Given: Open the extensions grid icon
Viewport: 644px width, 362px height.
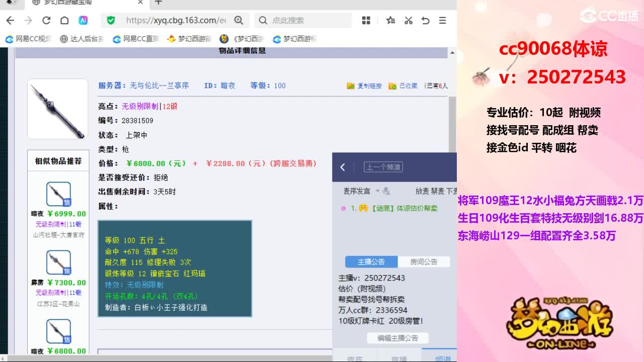Looking at the screenshot, I should [366, 20].
